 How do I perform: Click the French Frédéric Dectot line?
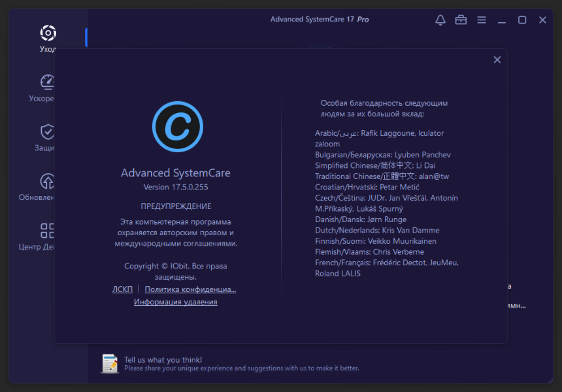(387, 268)
